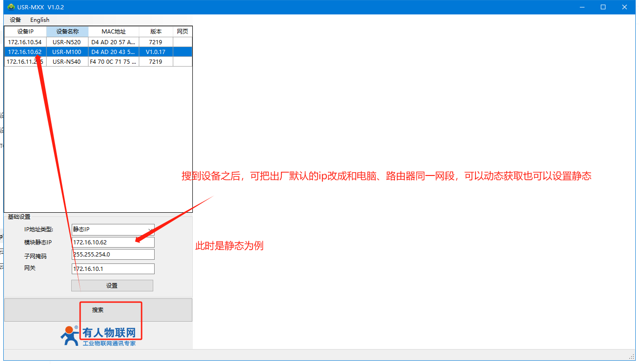Sort by the 设备IP column header
639x364 pixels.
26,32
